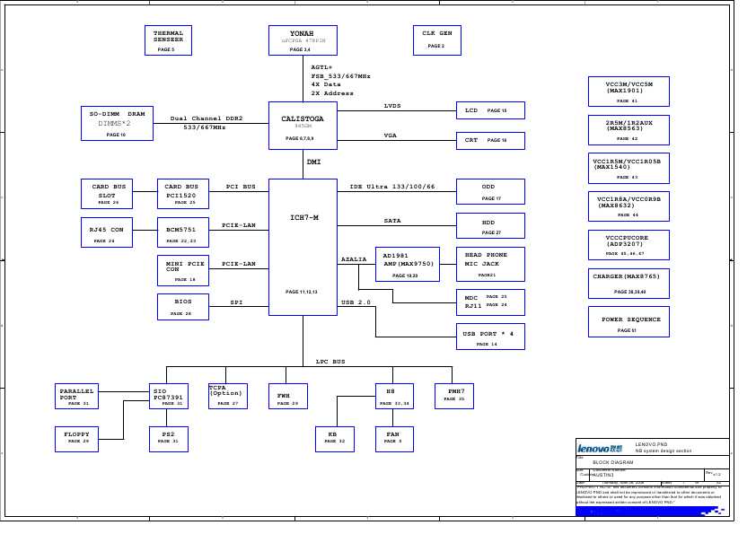Click the CALISTOGA chipset block
The width and height of the screenshot is (756, 534).
303,126
